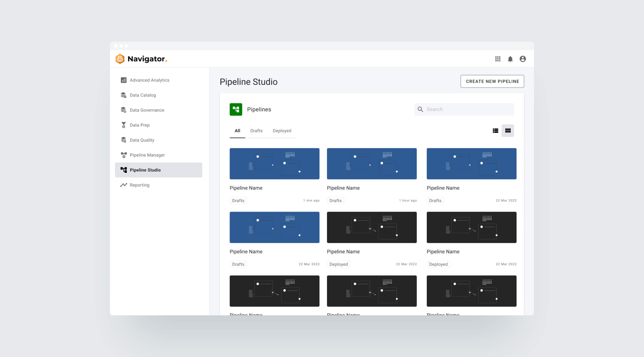Click the Navigator logo
Image resolution: width=644 pixels, height=357 pixels.
tap(141, 59)
